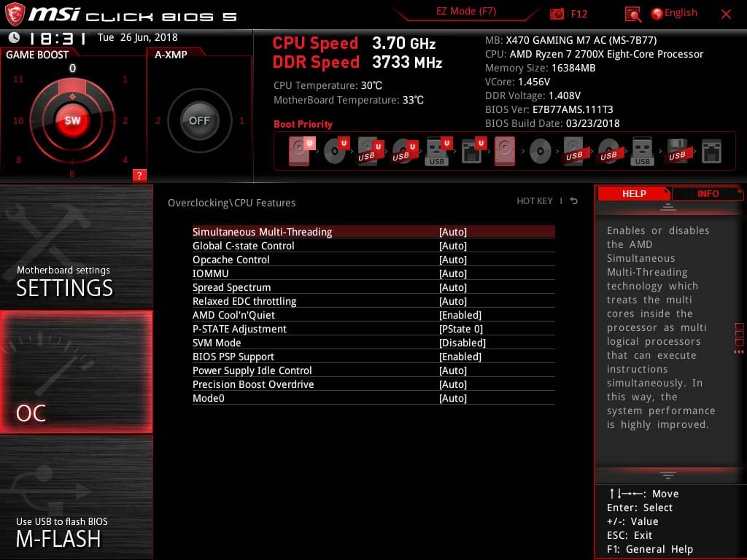Switch to the INFO tab
This screenshot has width=747, height=560.
(x=708, y=193)
